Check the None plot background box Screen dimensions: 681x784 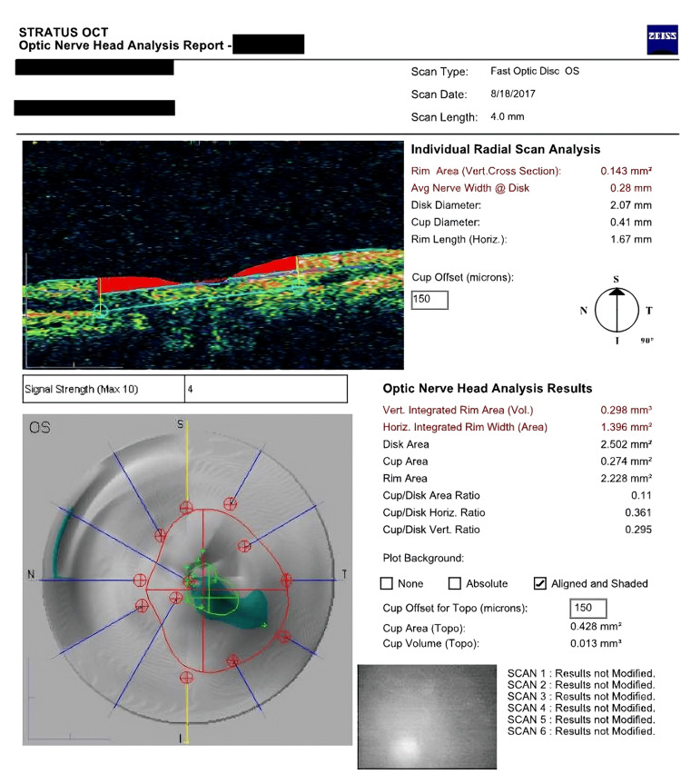click(x=386, y=583)
